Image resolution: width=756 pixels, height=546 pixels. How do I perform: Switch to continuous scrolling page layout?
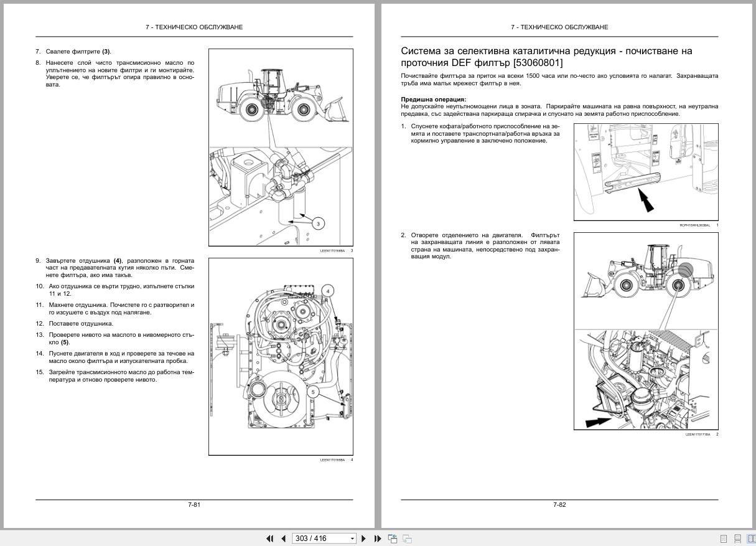coord(737,539)
